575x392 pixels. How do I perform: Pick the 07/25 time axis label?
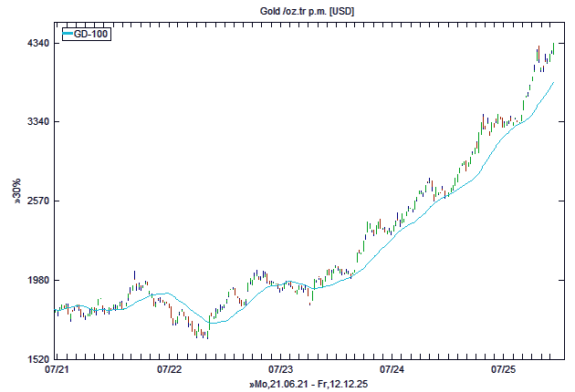pos(504,370)
